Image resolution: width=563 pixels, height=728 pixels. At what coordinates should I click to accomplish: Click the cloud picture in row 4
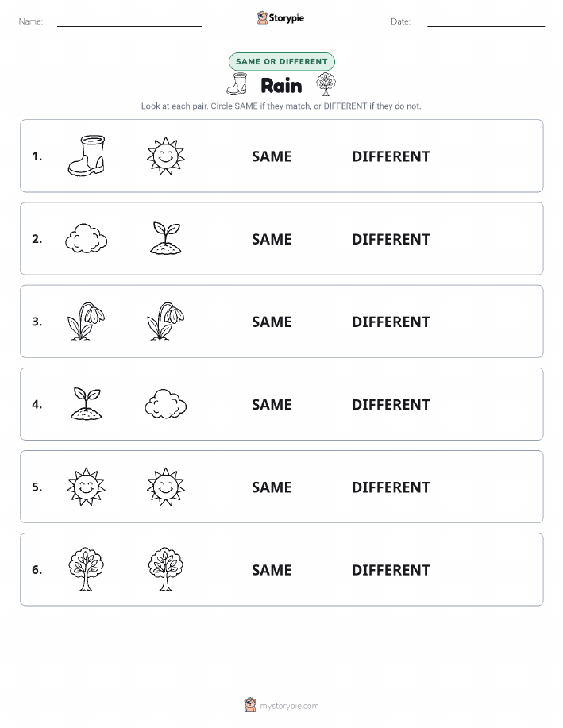(x=166, y=404)
